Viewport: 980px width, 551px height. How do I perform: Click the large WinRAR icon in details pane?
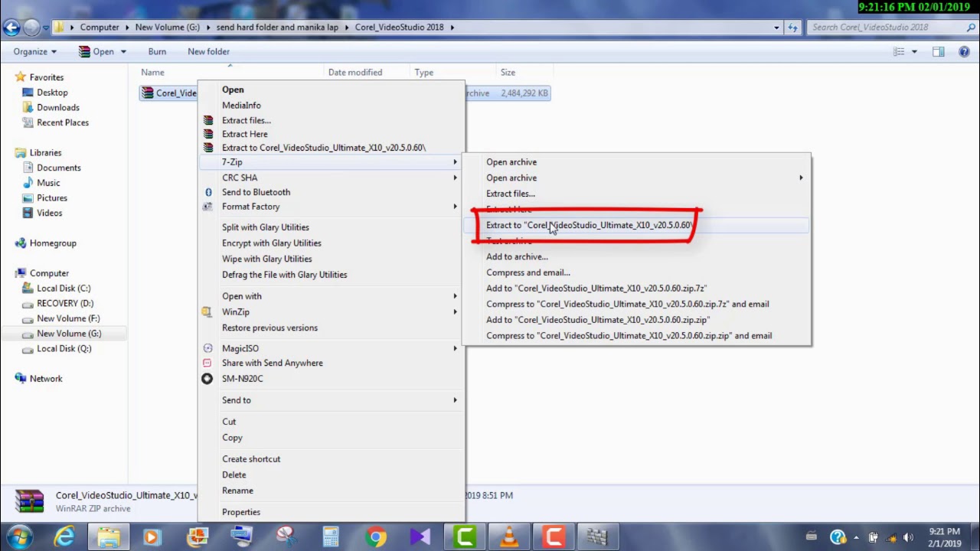point(29,500)
